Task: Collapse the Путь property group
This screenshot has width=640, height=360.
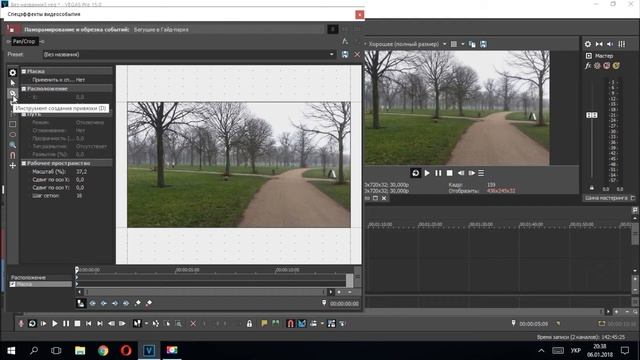Action: point(24,115)
